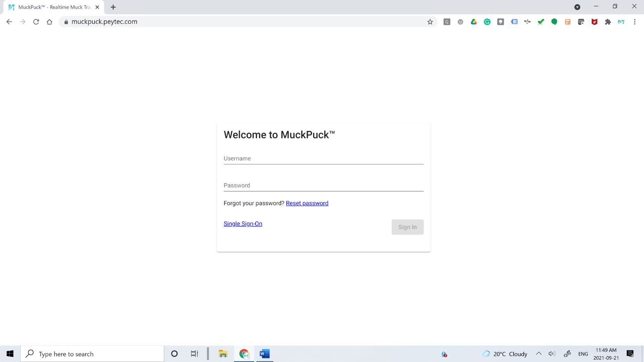
Task: Open the Google Drive extension icon
Action: tap(474, 22)
